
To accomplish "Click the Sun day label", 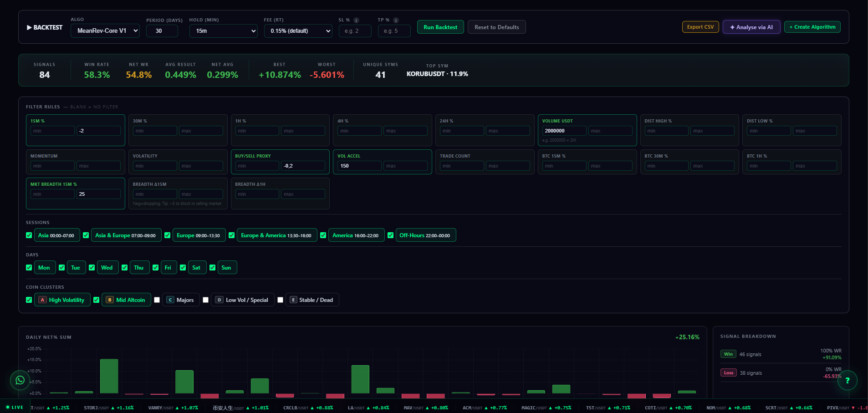I will point(226,268).
